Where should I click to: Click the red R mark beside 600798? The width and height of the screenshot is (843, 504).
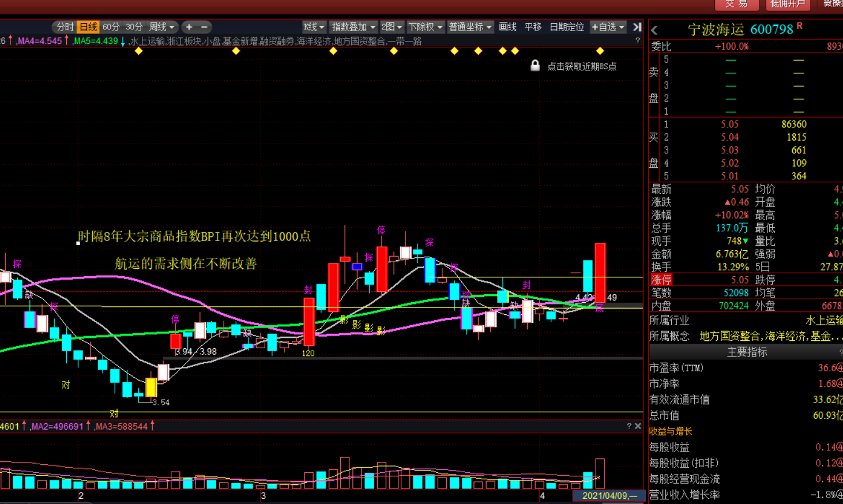click(800, 27)
